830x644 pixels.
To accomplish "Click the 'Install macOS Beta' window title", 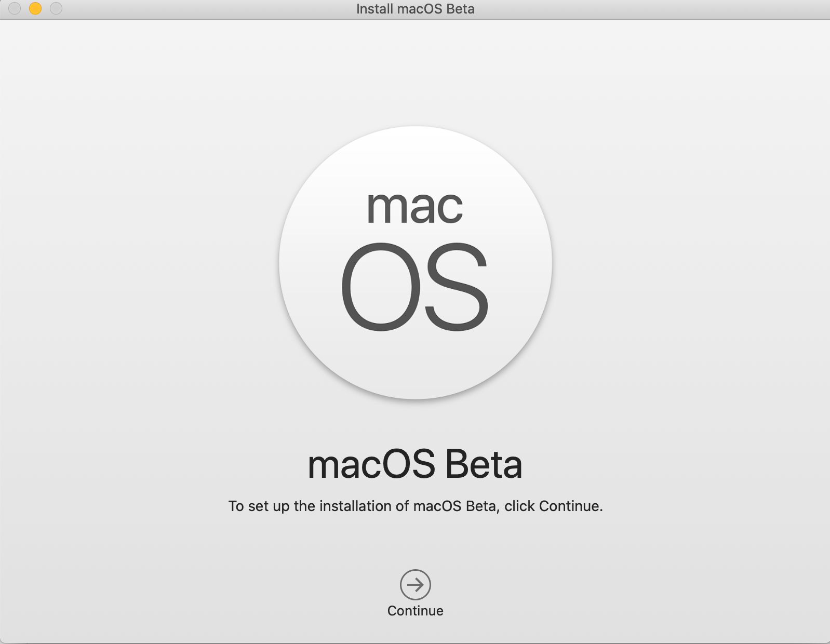I will pyautogui.click(x=416, y=9).
